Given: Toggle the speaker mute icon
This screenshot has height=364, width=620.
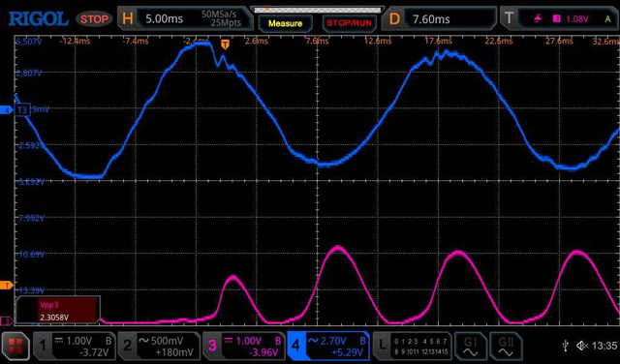Looking at the screenshot, I should [x=581, y=347].
